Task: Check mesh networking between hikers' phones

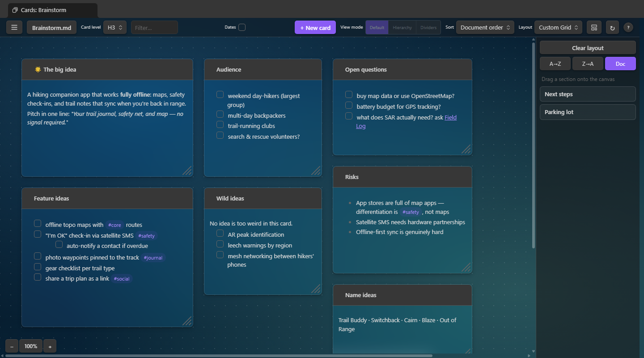Action: [220, 255]
